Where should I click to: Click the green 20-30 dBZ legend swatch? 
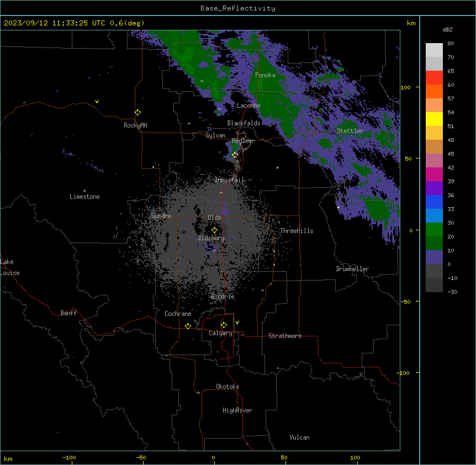click(x=434, y=230)
